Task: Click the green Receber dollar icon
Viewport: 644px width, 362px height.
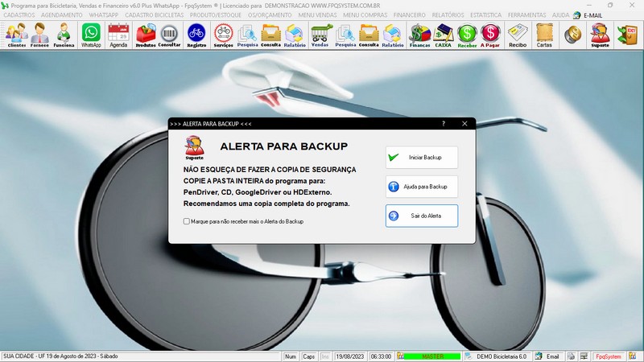Action: tap(467, 35)
